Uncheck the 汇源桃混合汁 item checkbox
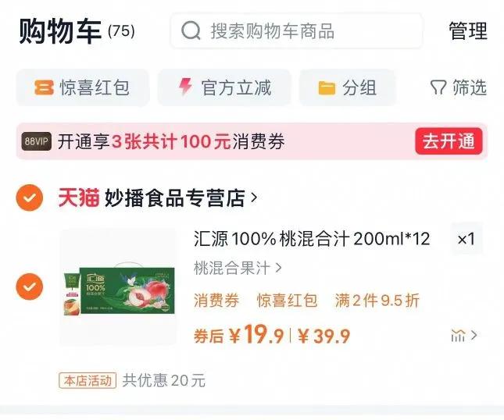The height and width of the screenshot is (420, 504). click(x=29, y=287)
